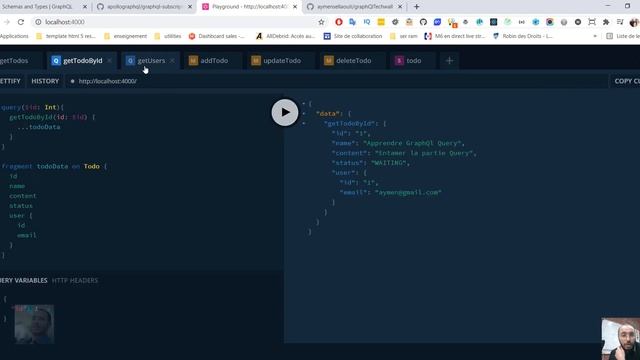This screenshot has width=640, height=360.
Task: Show more bookmarks overflow arrow
Action: 595,36
